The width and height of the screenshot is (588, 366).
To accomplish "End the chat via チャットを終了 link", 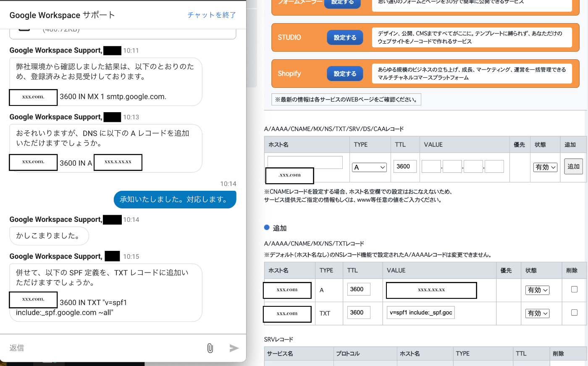I will click(x=212, y=15).
